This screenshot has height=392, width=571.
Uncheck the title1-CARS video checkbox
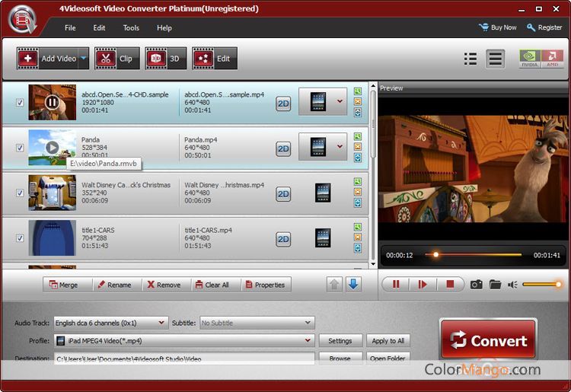pos(20,238)
